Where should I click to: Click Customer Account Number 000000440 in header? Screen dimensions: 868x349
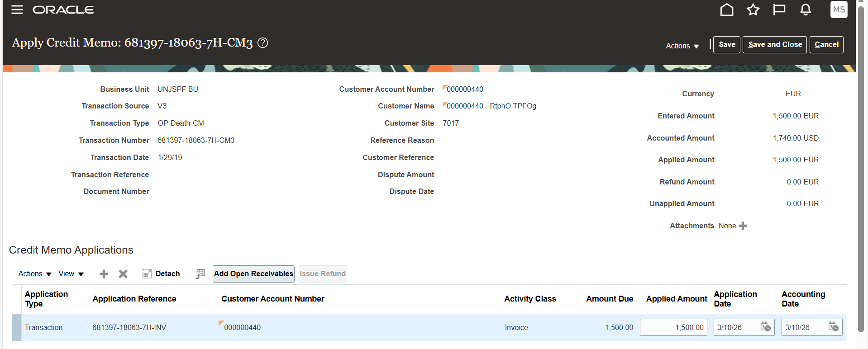(x=465, y=90)
